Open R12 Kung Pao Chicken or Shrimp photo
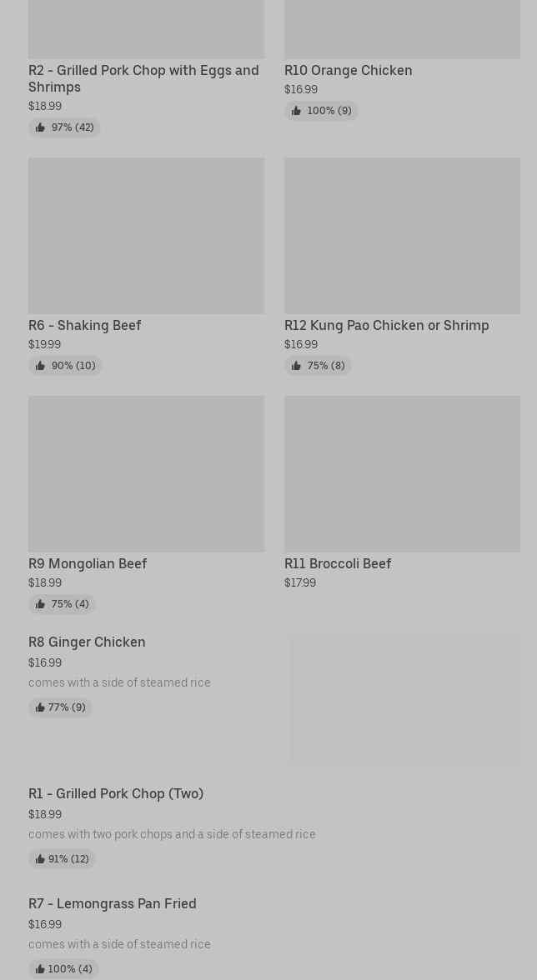The width and height of the screenshot is (537, 980). tap(402, 236)
